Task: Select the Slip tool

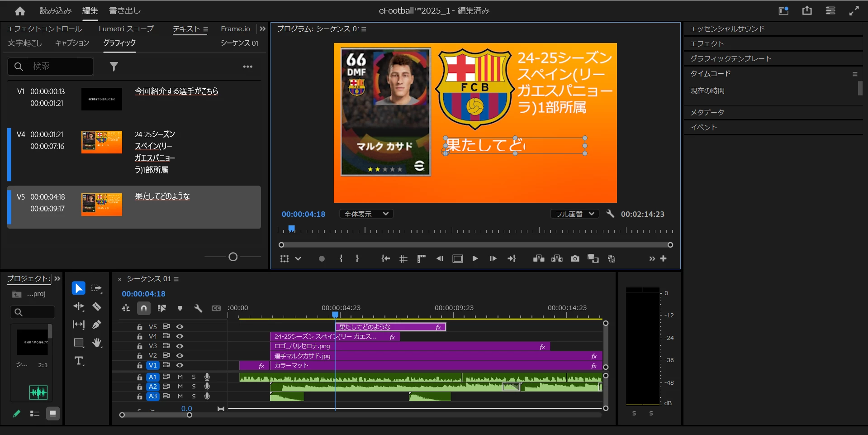Action: [x=79, y=325]
